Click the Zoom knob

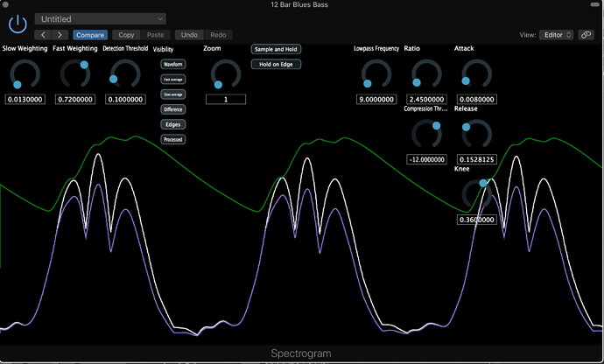pos(226,74)
